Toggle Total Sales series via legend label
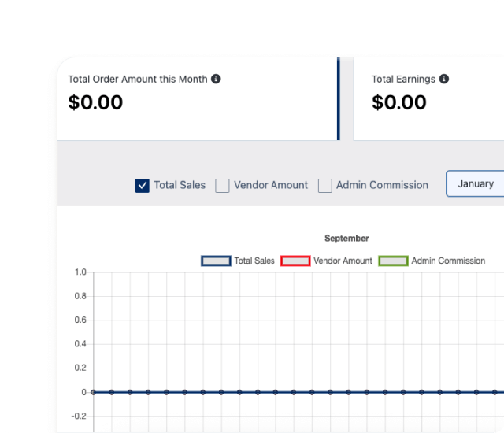Image resolution: width=504 pixels, height=433 pixels. (x=254, y=261)
